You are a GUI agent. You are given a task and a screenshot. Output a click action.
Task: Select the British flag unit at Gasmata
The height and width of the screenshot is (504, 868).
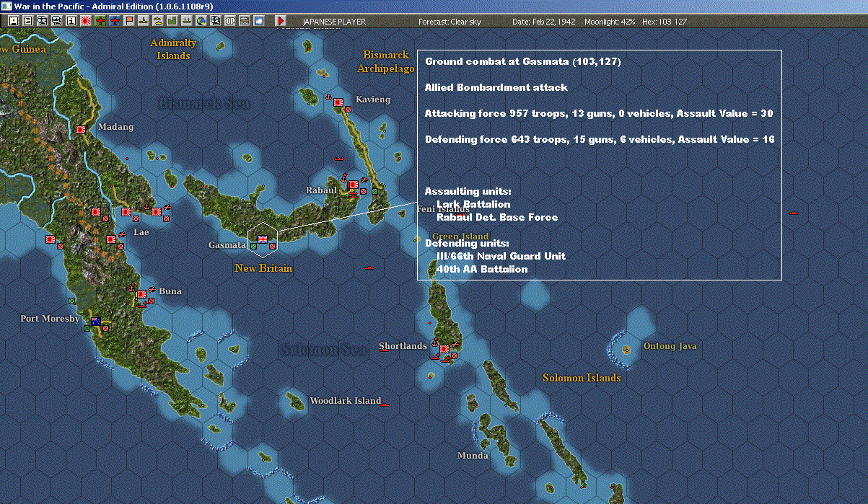tap(263, 238)
